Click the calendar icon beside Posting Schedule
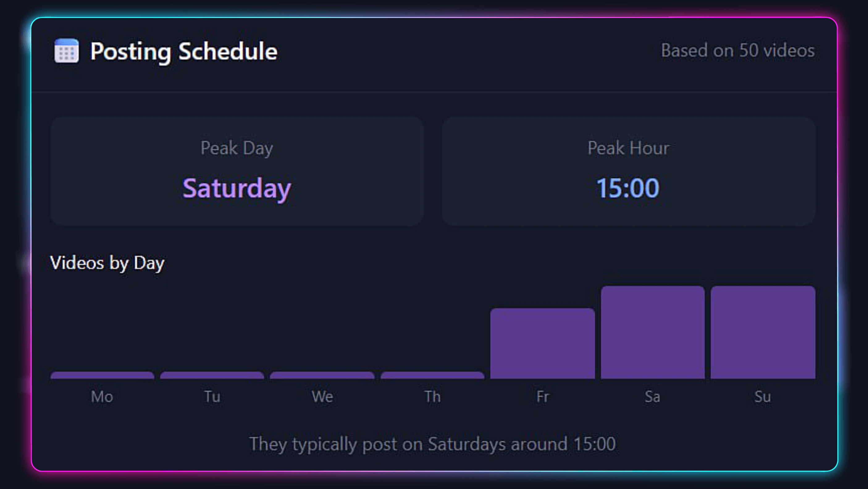This screenshot has width=868, height=489. [x=66, y=51]
